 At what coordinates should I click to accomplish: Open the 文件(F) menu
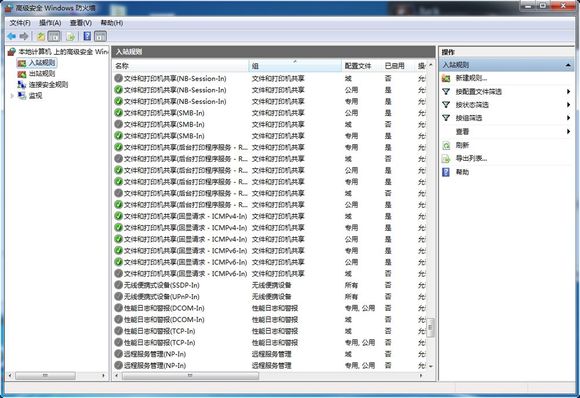tap(20, 23)
